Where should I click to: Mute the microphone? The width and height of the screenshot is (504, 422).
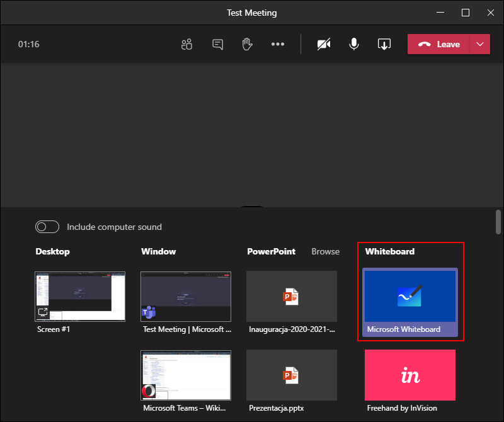coord(354,44)
